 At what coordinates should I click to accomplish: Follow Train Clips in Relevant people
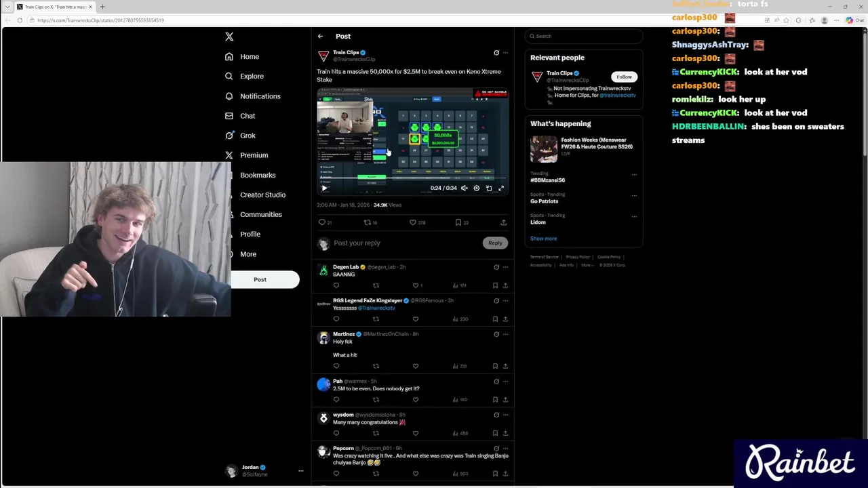click(624, 77)
